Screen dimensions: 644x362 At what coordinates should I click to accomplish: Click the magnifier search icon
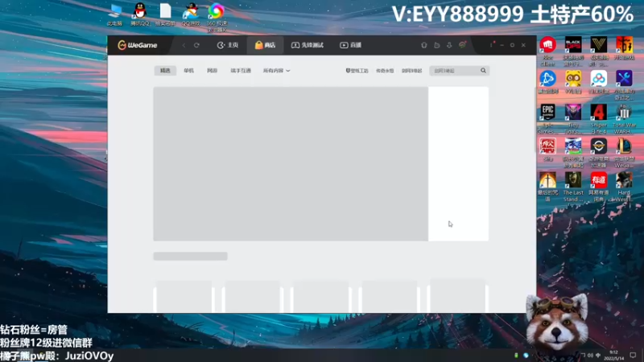(x=484, y=71)
